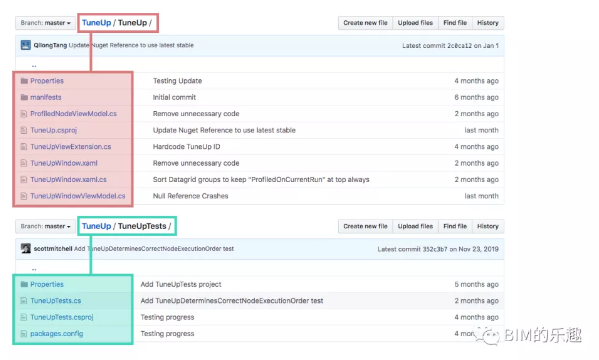Click 'Update Nuget Reference' commit message in header
Viewport: 599px width, 360px height.
131,45
